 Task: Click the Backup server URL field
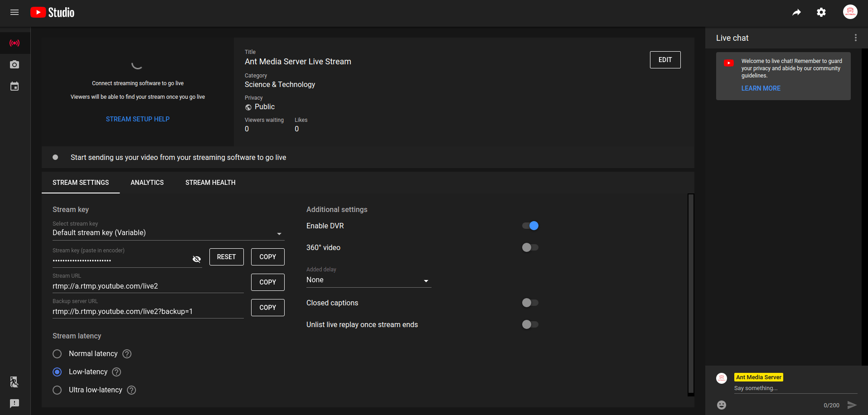tap(148, 312)
